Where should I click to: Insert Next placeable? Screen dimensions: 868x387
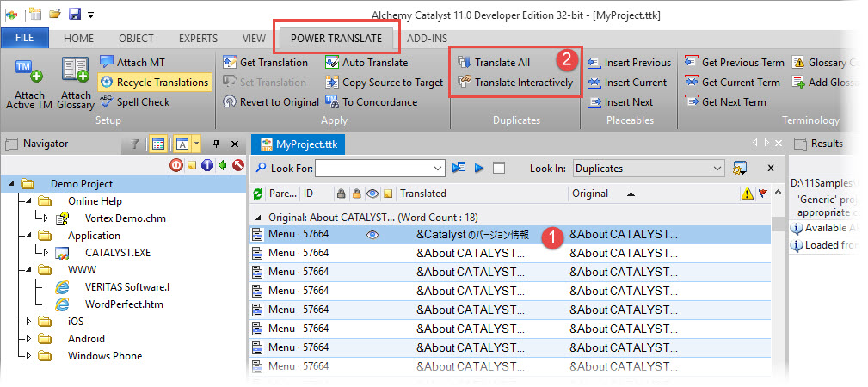(x=620, y=102)
